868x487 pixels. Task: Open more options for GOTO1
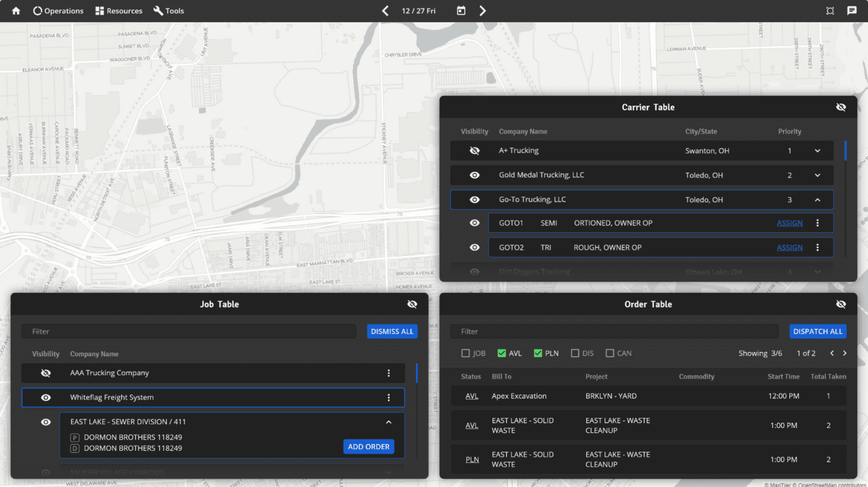[818, 223]
